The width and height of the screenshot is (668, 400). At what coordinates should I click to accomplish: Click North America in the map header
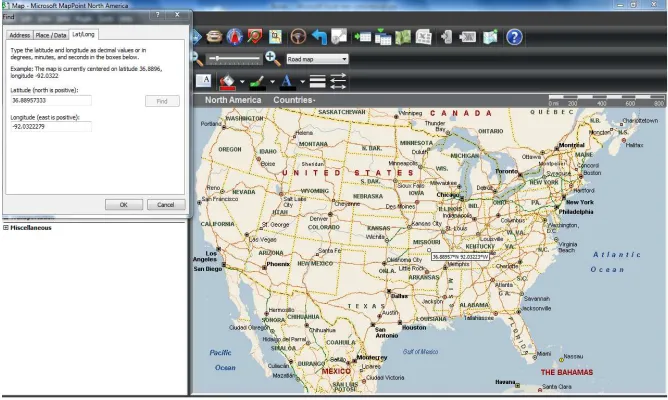tap(233, 100)
